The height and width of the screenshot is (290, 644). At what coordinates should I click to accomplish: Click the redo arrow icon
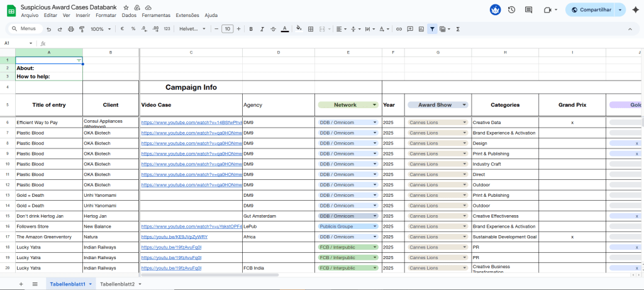tap(60, 29)
